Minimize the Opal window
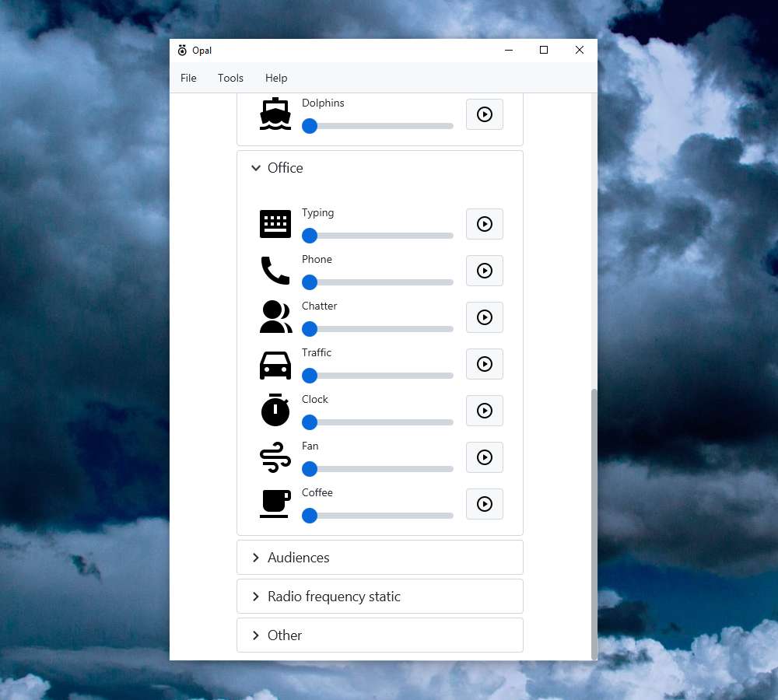Image resolution: width=778 pixels, height=700 pixels. pyautogui.click(x=509, y=50)
